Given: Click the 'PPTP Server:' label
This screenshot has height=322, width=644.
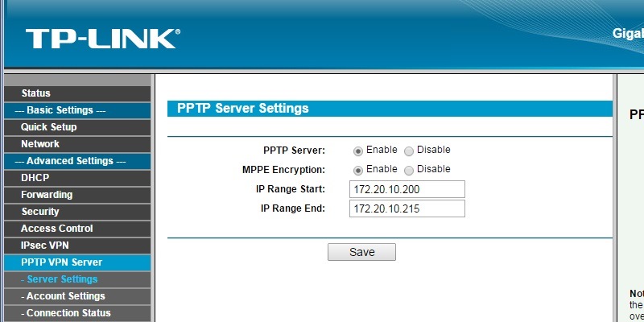Looking at the screenshot, I should pos(294,151).
